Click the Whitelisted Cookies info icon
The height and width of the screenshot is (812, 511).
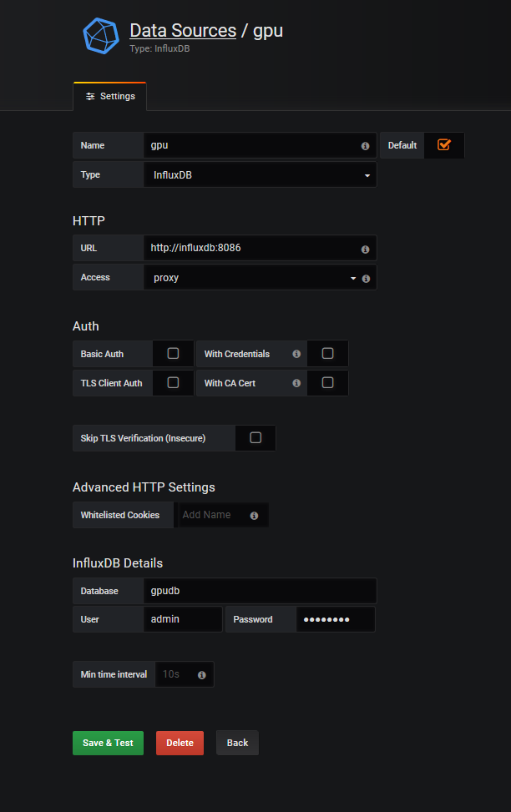254,516
